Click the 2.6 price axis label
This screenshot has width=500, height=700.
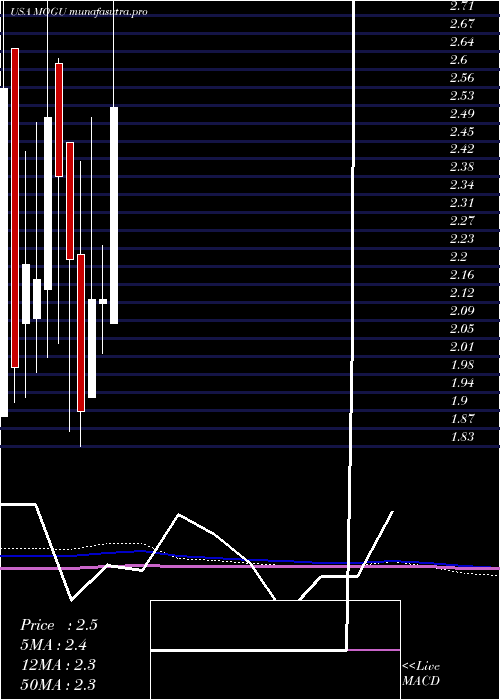(458, 60)
